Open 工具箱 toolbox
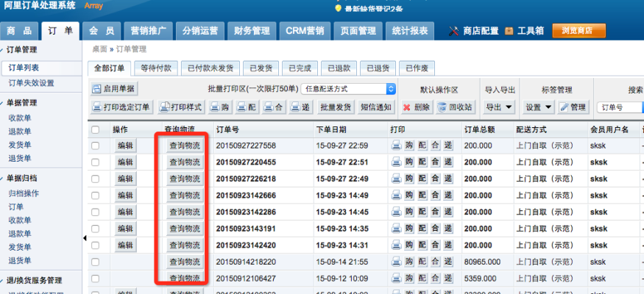The width and height of the screenshot is (644, 294). [x=524, y=31]
